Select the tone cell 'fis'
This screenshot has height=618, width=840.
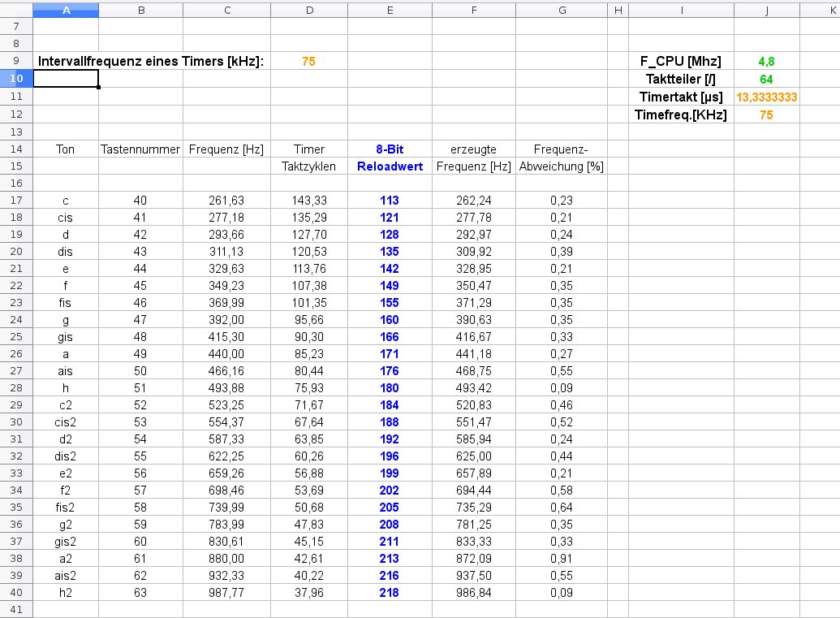coord(65,303)
